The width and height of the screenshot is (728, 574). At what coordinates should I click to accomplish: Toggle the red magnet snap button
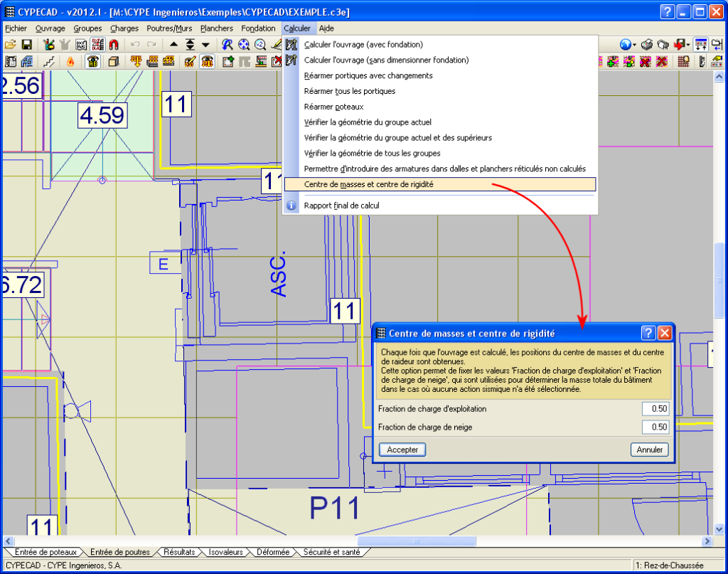click(x=114, y=44)
